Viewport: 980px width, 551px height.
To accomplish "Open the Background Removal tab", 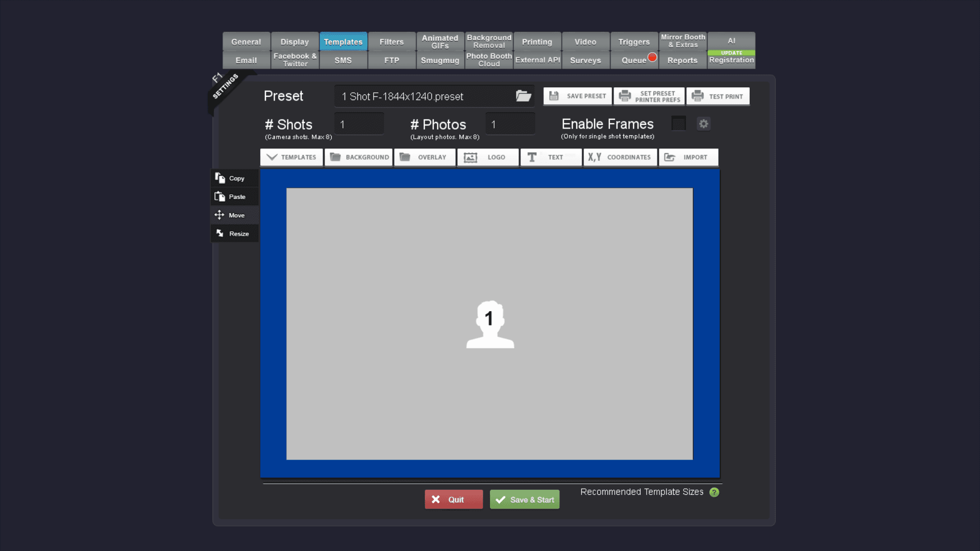I will click(x=489, y=41).
